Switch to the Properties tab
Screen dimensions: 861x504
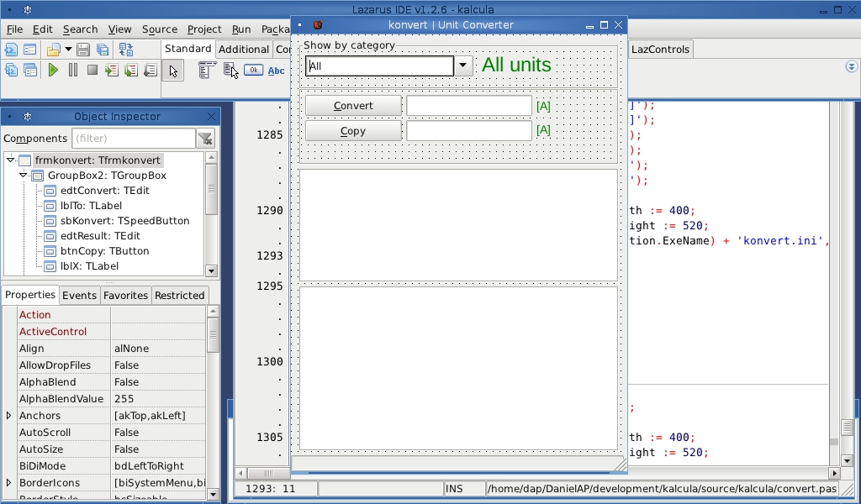tap(29, 295)
